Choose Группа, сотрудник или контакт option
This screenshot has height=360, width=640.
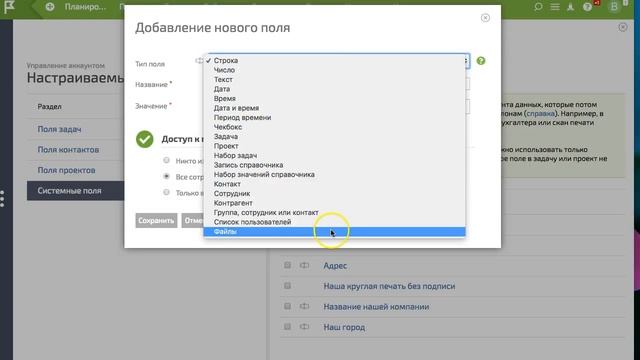tap(334, 213)
